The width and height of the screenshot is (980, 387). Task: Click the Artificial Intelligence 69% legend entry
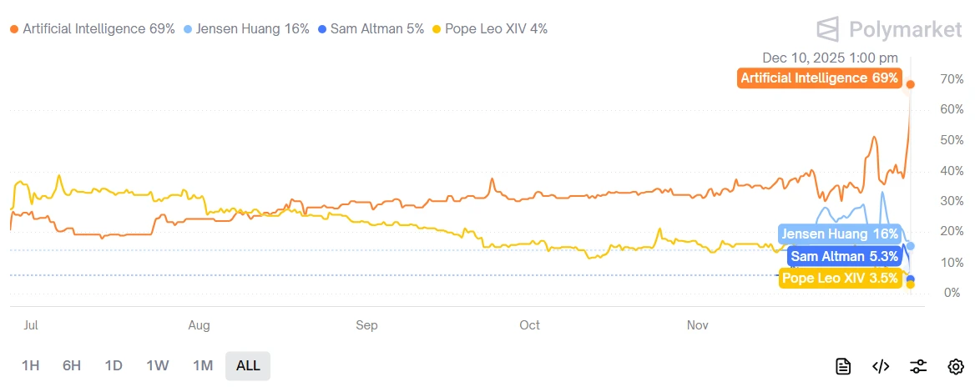(93, 29)
